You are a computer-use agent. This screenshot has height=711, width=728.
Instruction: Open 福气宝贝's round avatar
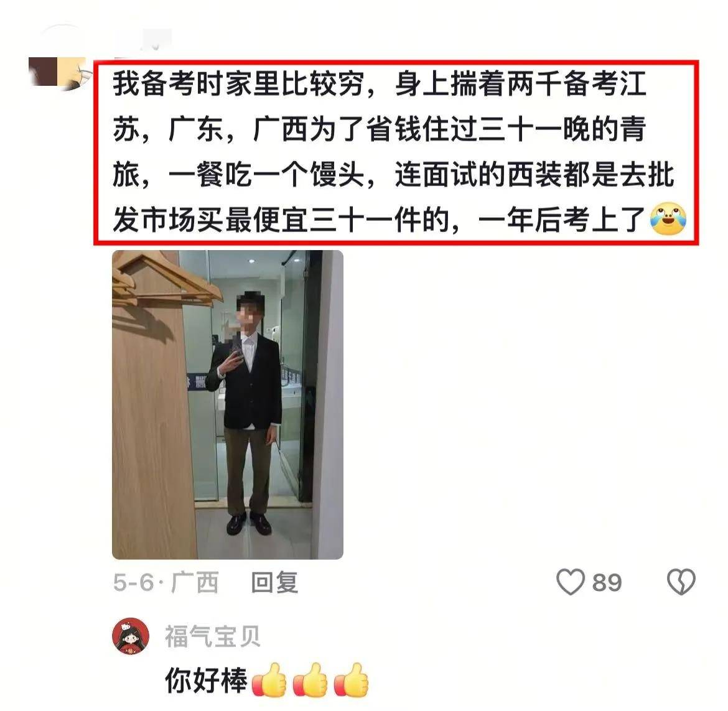(131, 636)
